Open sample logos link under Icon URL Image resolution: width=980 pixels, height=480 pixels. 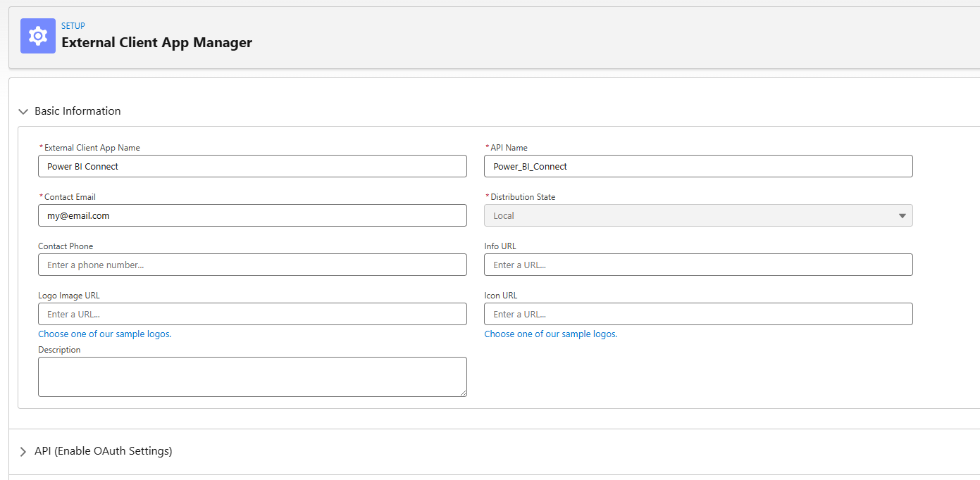tap(550, 334)
